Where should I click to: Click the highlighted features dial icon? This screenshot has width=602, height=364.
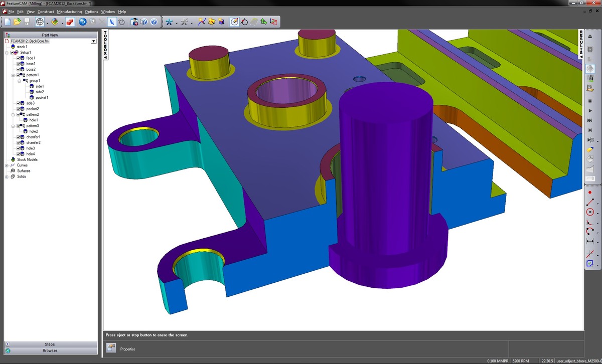pyautogui.click(x=234, y=22)
